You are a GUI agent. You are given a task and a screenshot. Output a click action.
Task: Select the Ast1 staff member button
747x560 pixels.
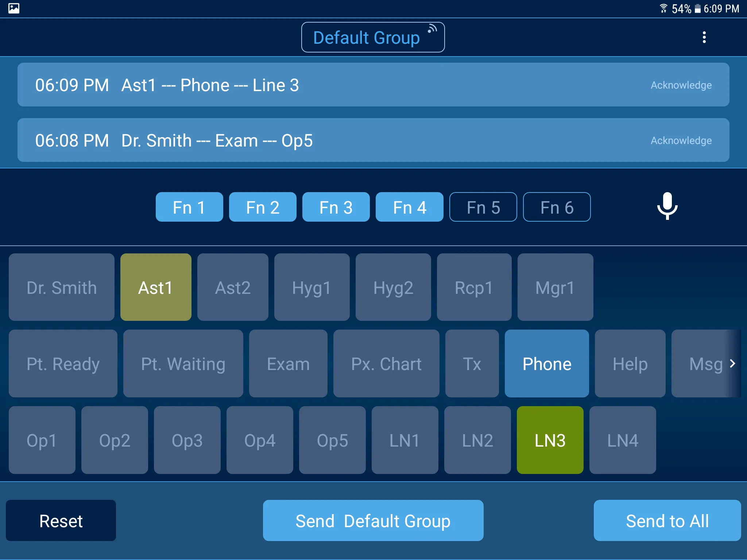coord(155,287)
